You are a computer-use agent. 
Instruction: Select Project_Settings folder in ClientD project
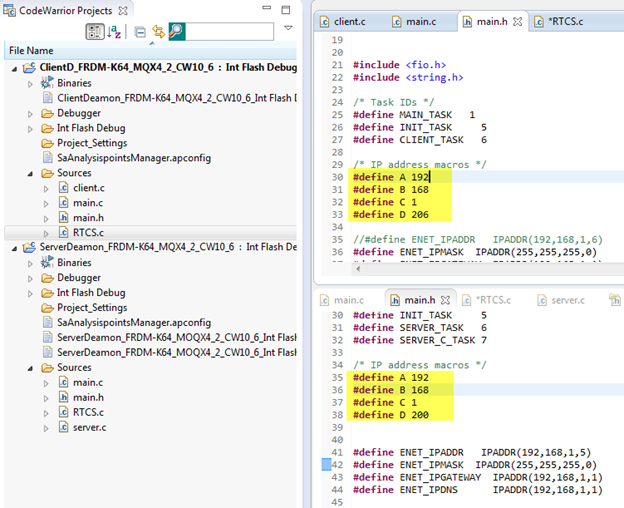(92, 143)
